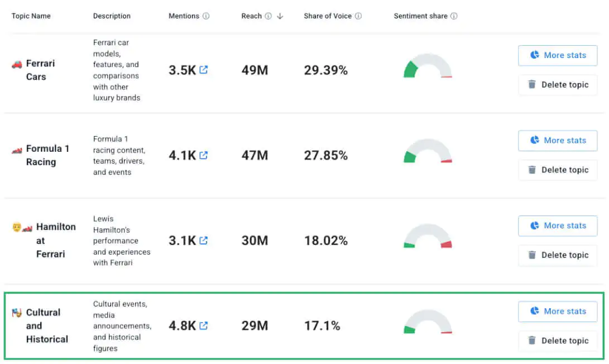This screenshot has height=364, width=609.
Task: Click the face emoji for Hamilton at Ferrari
Action: point(16,227)
